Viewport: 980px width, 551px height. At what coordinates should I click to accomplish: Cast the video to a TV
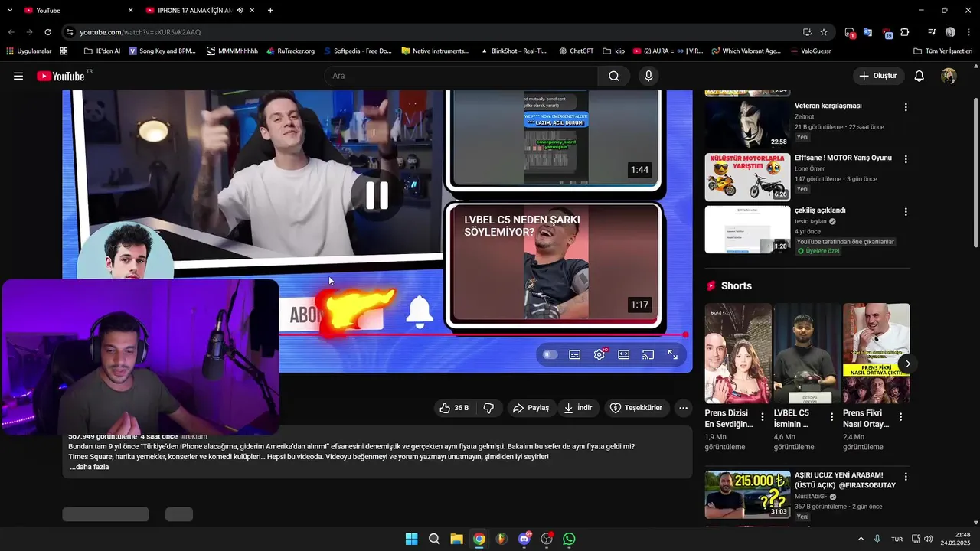(x=648, y=354)
